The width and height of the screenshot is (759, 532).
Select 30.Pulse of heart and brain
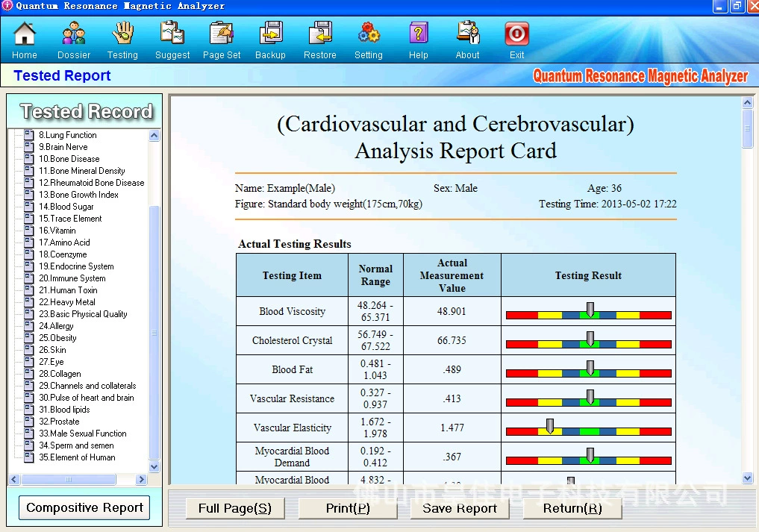tap(86, 398)
